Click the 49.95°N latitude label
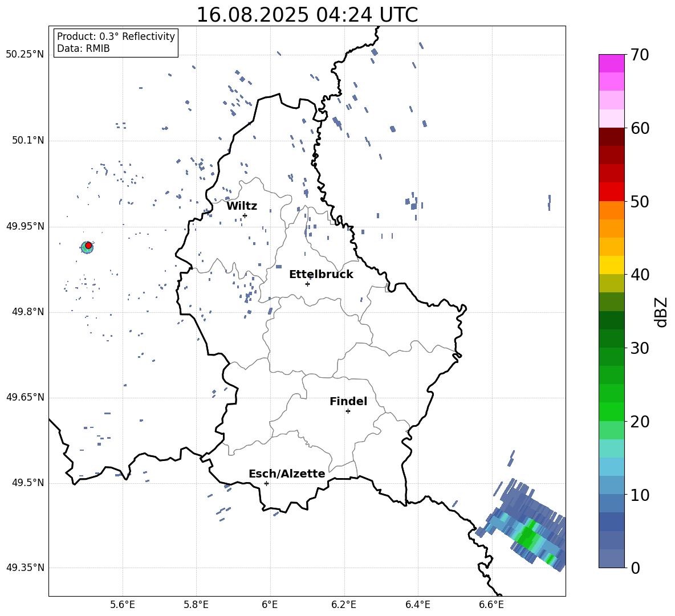Screen dimensions: 675x616 click(25, 226)
